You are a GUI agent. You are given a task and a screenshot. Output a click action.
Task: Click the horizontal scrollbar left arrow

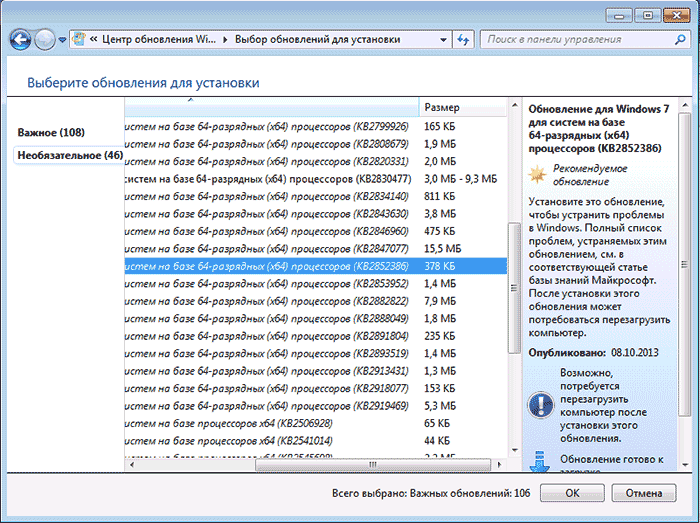132,465
